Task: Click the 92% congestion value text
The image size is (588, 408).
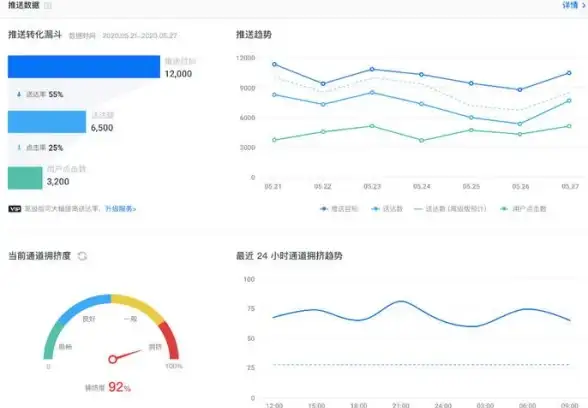Action: [x=120, y=387]
